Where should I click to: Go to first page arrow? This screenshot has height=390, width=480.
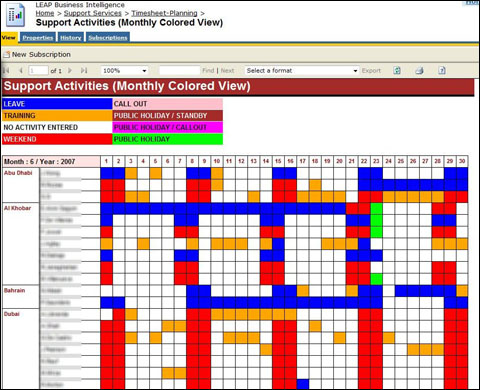pyautogui.click(x=6, y=70)
